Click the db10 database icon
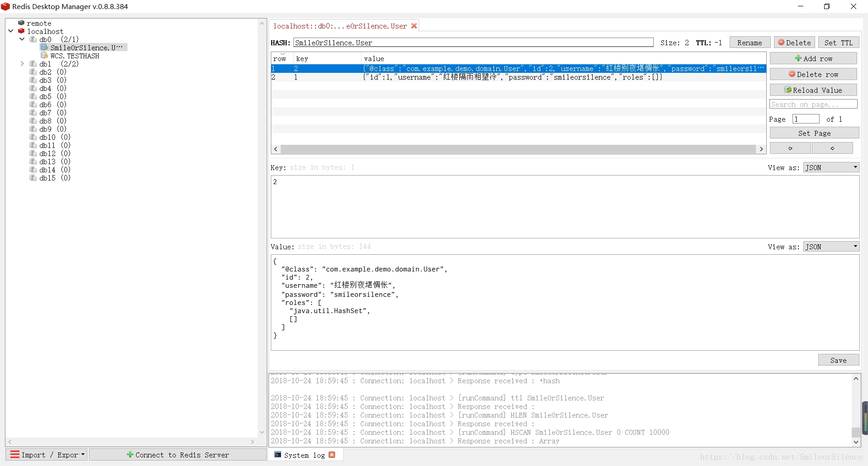Image resolution: width=868 pixels, height=466 pixels. click(33, 137)
